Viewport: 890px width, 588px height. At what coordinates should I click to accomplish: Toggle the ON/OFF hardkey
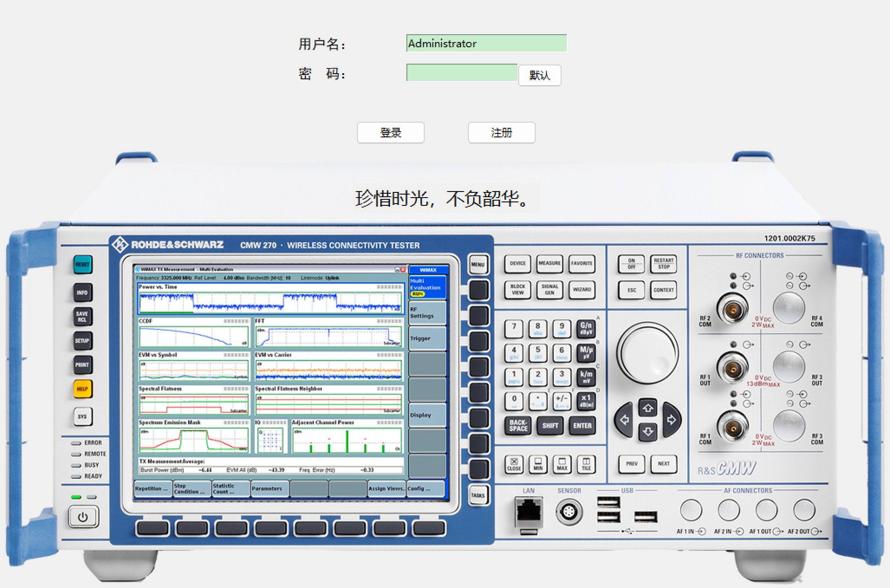(631, 263)
